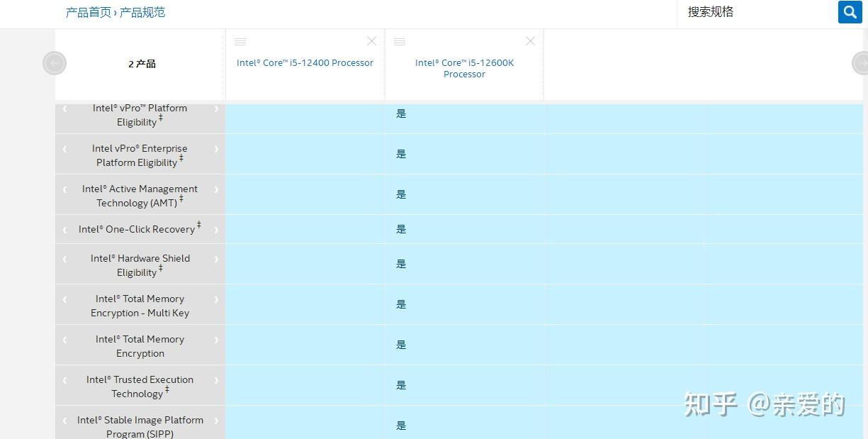
Task: Click 是 value in One-Click Recovery row
Action: pyautogui.click(x=401, y=229)
